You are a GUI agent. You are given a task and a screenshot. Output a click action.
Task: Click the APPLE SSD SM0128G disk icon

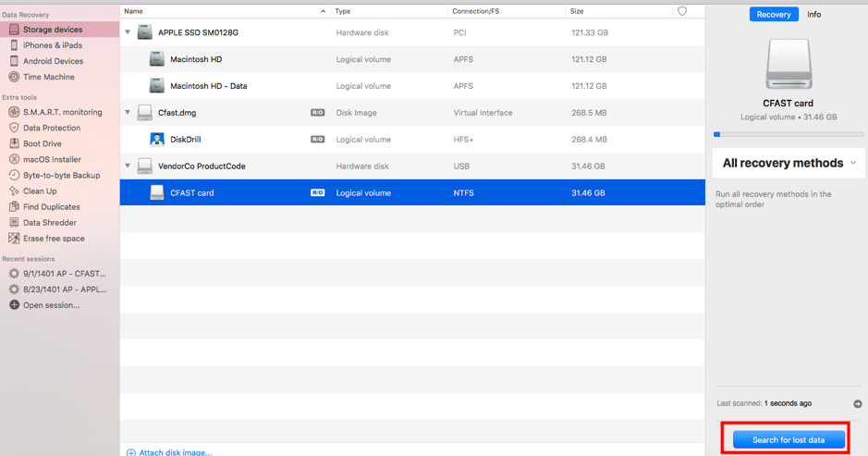pyautogui.click(x=144, y=32)
